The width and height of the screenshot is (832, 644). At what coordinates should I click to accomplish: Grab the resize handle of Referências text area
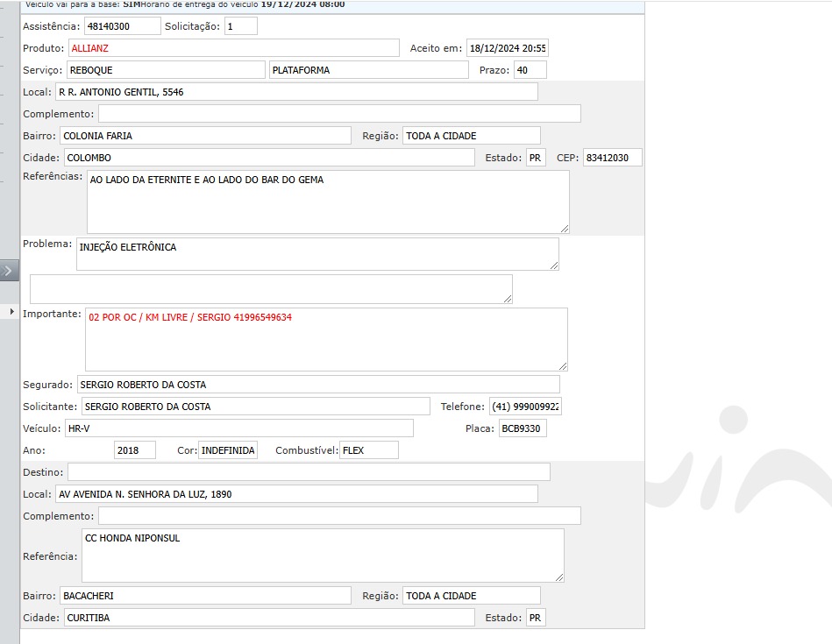[x=565, y=229]
